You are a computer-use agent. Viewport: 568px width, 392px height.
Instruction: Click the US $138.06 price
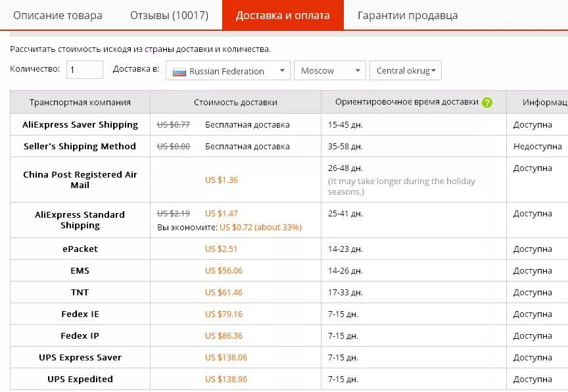(x=226, y=358)
